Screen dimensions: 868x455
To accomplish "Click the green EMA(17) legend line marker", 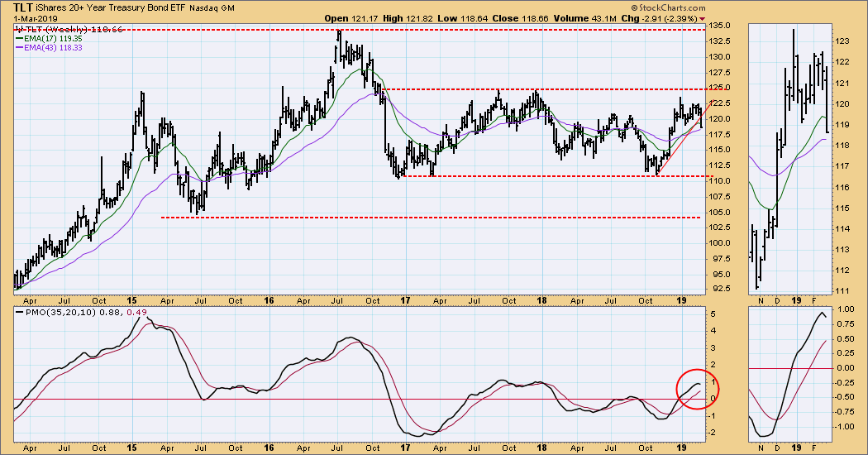I will [20, 38].
